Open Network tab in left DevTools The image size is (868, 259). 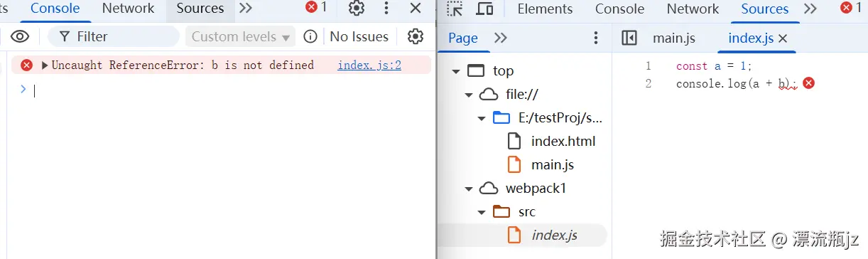[128, 9]
